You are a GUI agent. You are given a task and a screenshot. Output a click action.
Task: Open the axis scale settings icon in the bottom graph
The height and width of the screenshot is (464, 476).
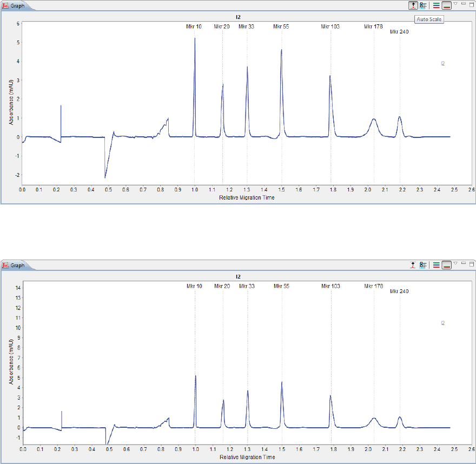coord(423,265)
